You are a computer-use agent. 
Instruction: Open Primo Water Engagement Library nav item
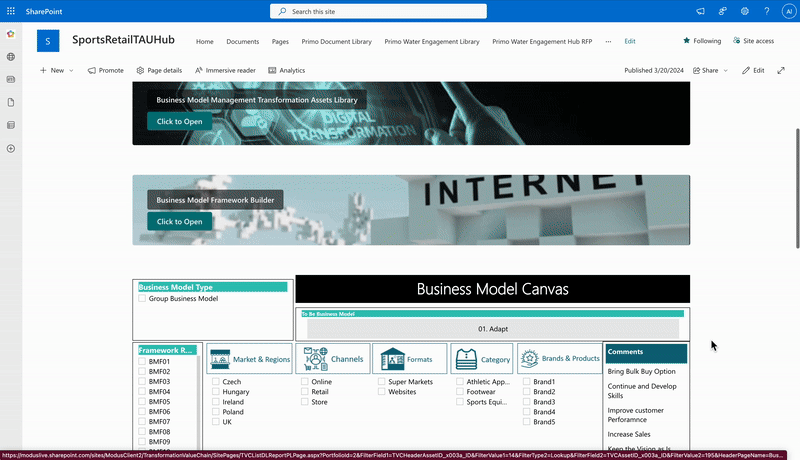coord(432,41)
